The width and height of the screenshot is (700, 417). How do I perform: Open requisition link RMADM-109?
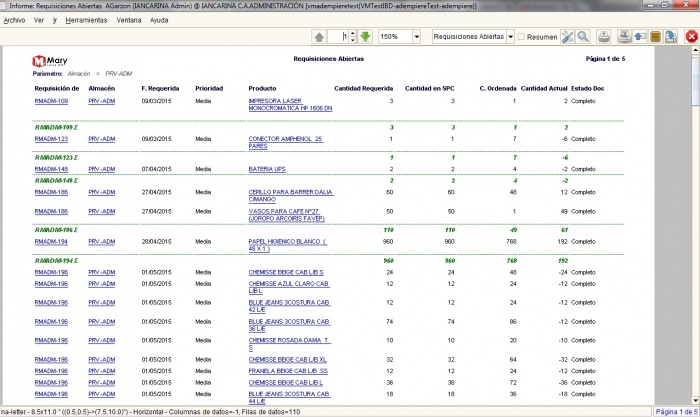click(x=51, y=101)
